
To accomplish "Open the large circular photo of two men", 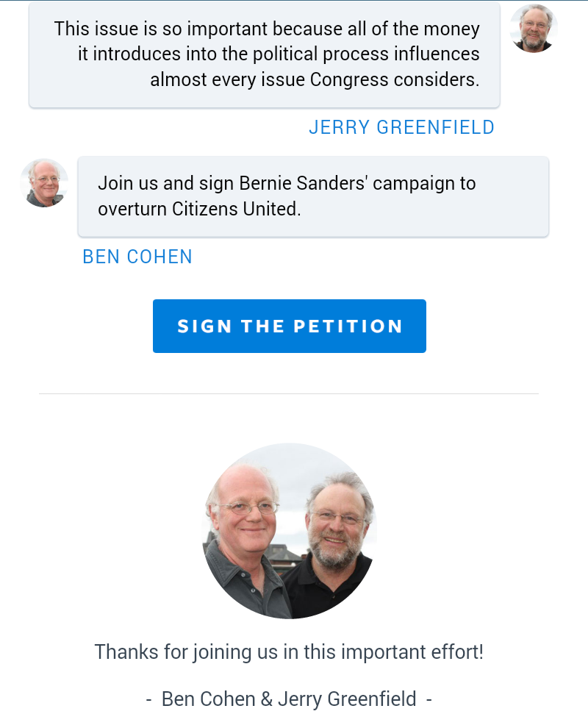I will click(290, 530).
